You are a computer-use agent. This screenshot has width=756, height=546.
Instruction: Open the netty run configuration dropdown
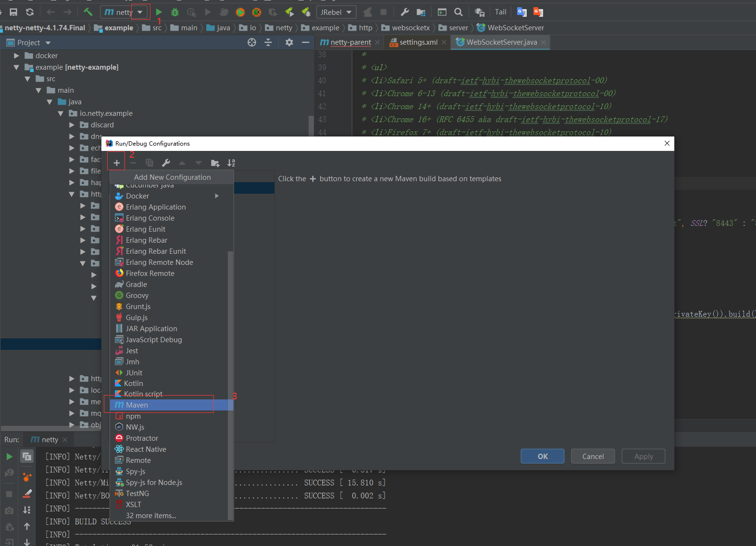pos(140,12)
